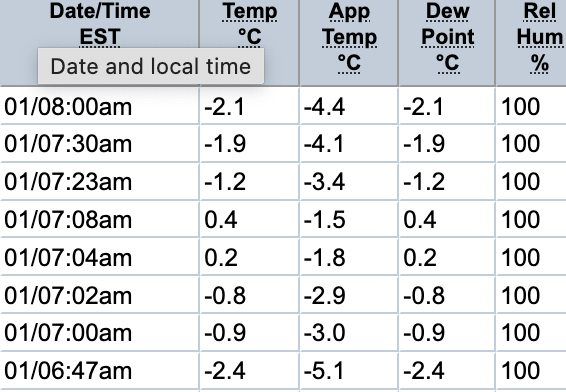Click the Date and local time tooltip
Screen dimensions: 566x392
click(151, 66)
